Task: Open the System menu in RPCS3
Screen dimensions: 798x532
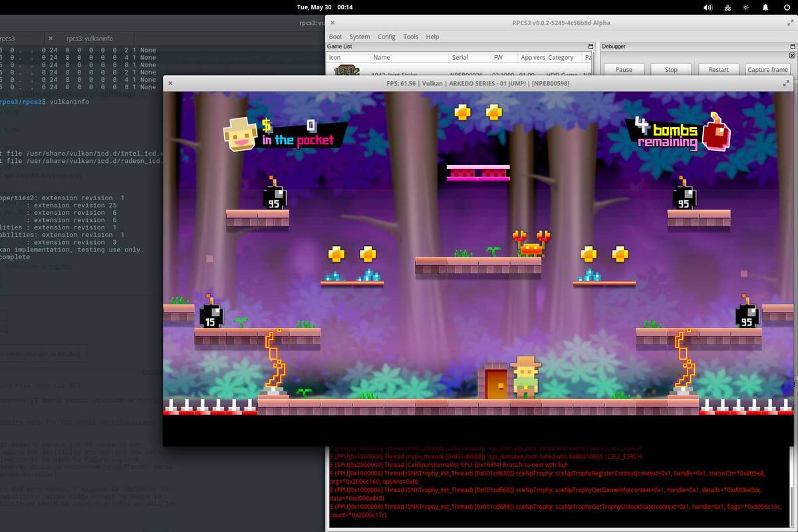Action: [360, 37]
